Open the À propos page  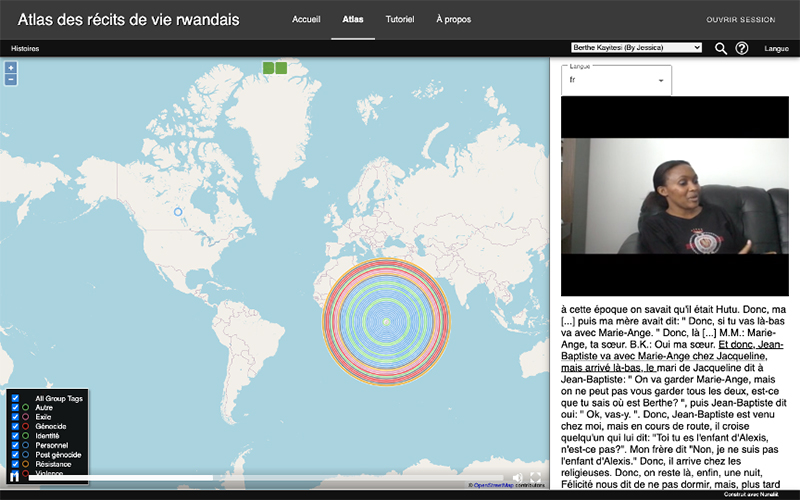point(454,19)
